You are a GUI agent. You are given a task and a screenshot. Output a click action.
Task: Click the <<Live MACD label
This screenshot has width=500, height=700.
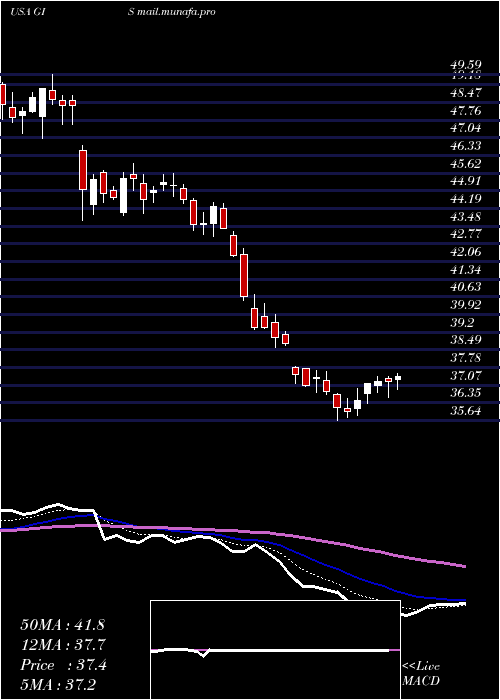point(421,674)
